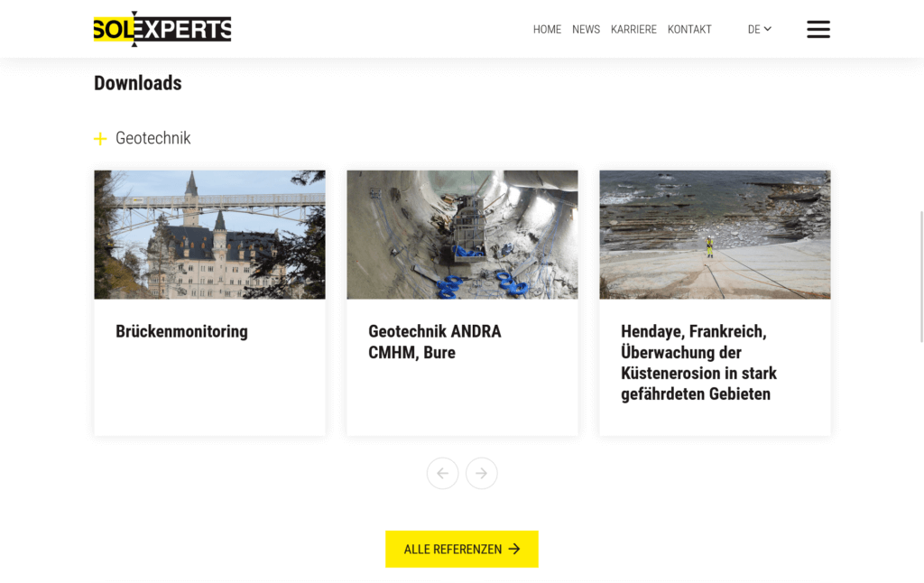The height and width of the screenshot is (583, 924).
Task: Click the castle and bridge thumbnail
Action: (209, 235)
